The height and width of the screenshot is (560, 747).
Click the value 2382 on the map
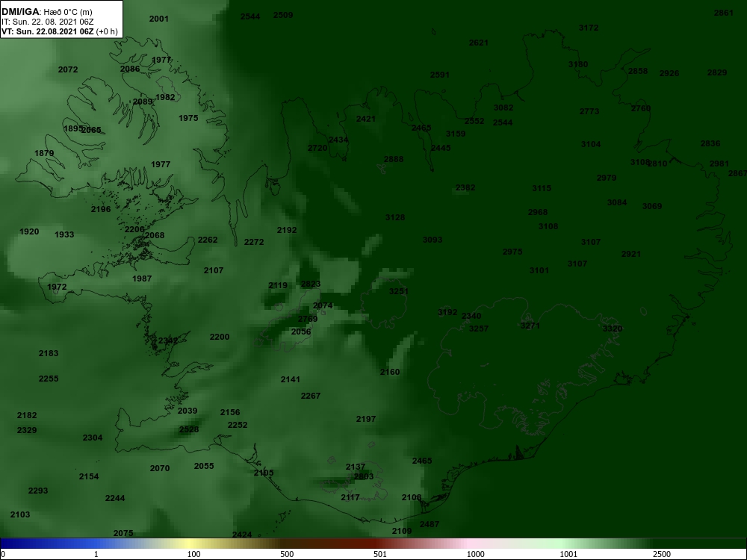pyautogui.click(x=465, y=187)
